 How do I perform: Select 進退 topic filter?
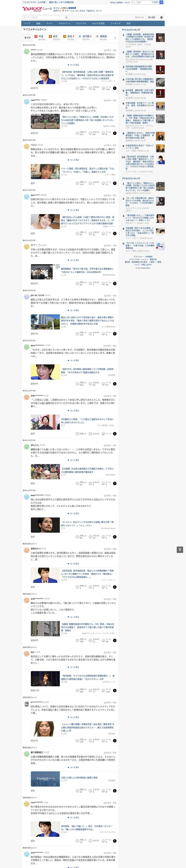coord(69,38)
